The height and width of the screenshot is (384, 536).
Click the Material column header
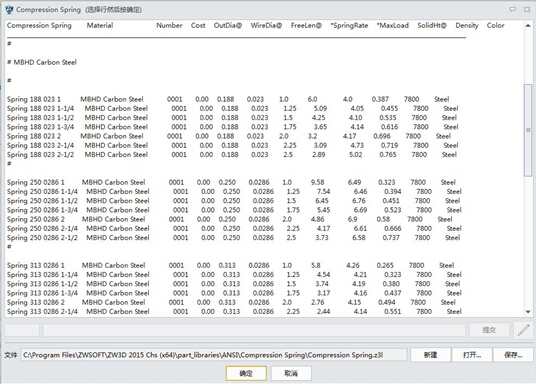pyautogui.click(x=100, y=25)
